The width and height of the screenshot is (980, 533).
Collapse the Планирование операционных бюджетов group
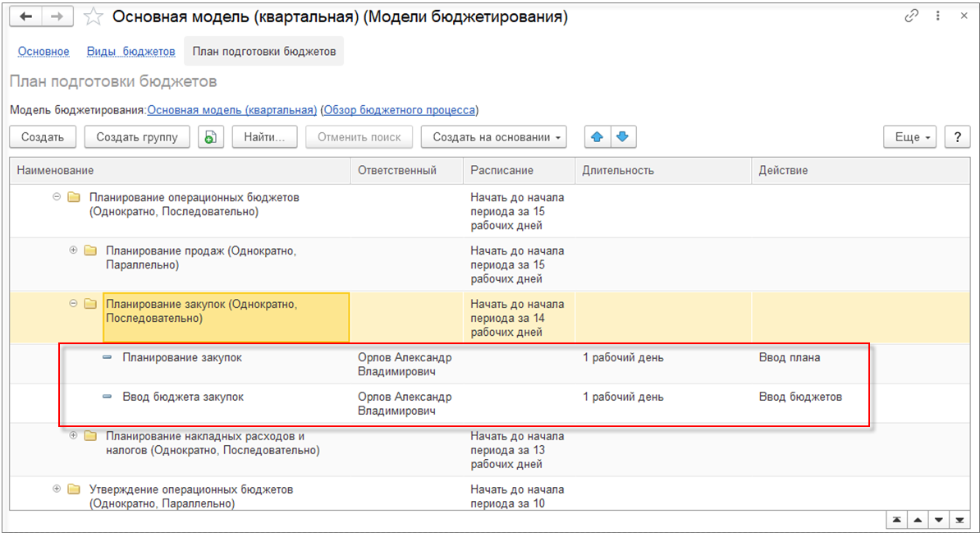(57, 197)
